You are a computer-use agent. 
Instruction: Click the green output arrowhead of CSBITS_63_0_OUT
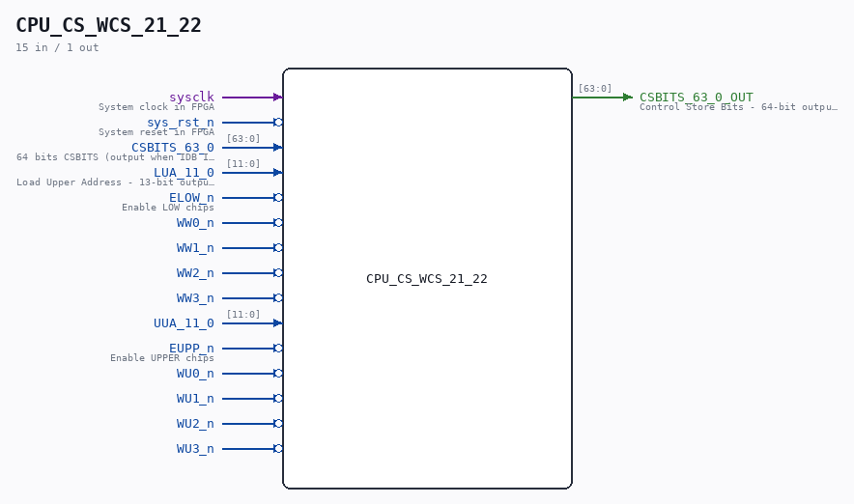[628, 97]
